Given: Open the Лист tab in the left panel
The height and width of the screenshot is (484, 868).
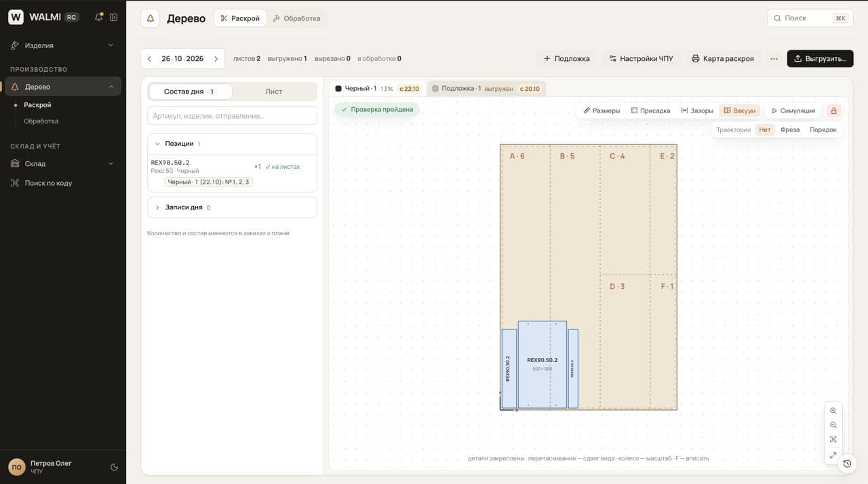Looking at the screenshot, I should pyautogui.click(x=274, y=92).
